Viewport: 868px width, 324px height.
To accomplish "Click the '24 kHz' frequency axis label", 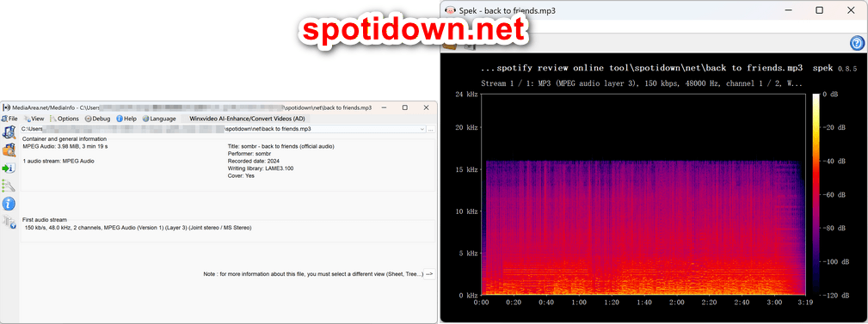I will click(x=466, y=94).
